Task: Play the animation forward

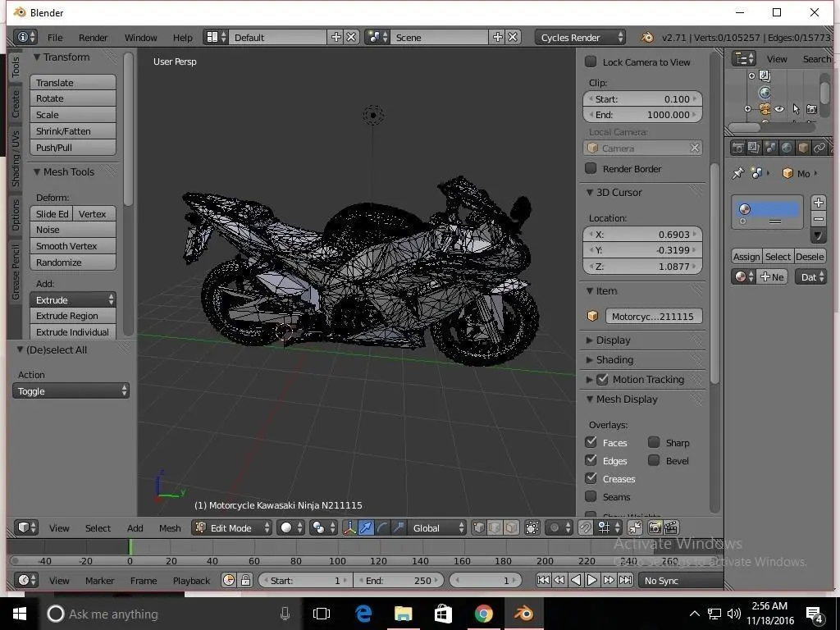Action: 592,580
